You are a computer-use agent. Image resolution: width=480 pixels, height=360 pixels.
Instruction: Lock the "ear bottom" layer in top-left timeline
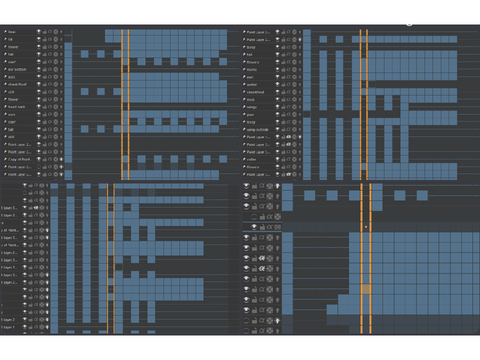pyautogui.click(x=44, y=69)
